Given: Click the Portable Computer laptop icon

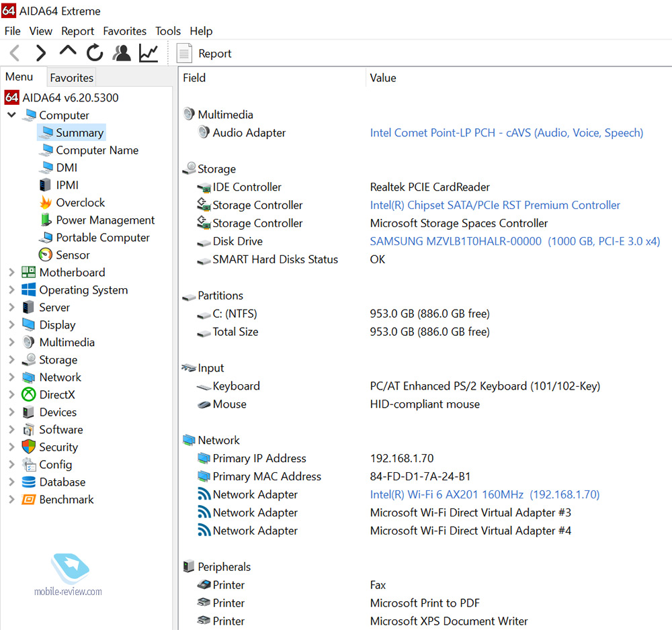Looking at the screenshot, I should point(46,237).
